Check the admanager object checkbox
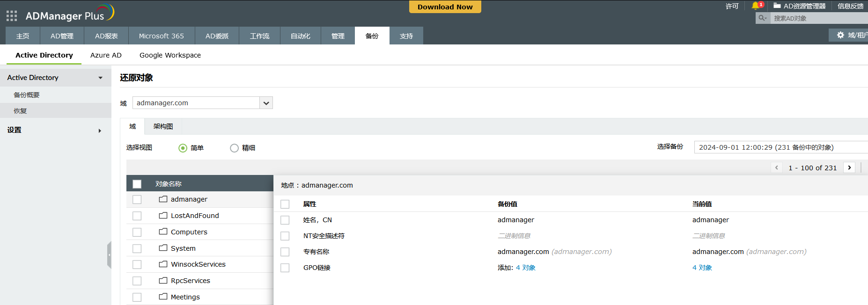 point(137,199)
